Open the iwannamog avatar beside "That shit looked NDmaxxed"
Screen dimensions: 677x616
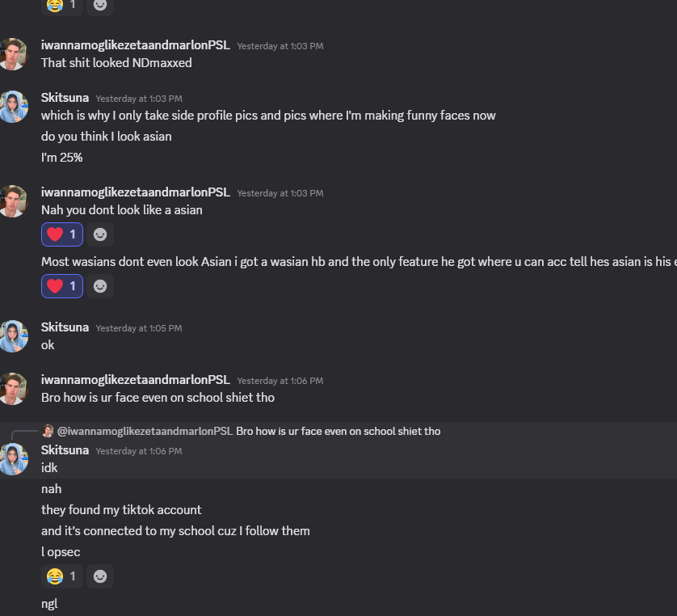pyautogui.click(x=14, y=54)
